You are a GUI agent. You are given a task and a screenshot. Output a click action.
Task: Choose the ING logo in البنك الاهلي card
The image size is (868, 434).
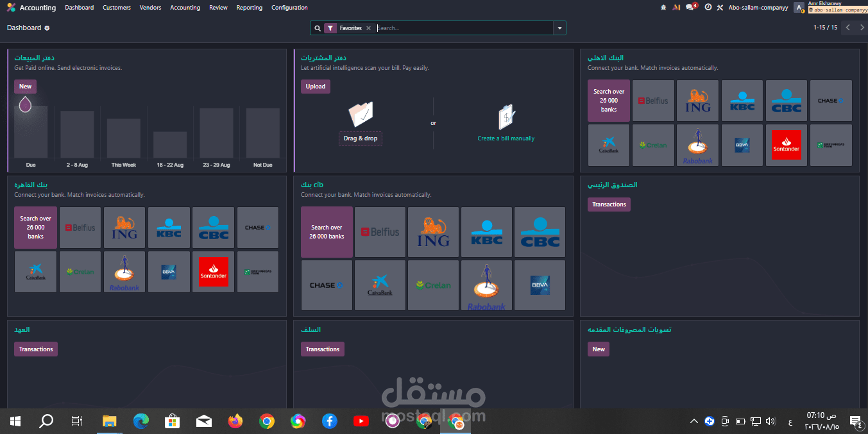698,101
